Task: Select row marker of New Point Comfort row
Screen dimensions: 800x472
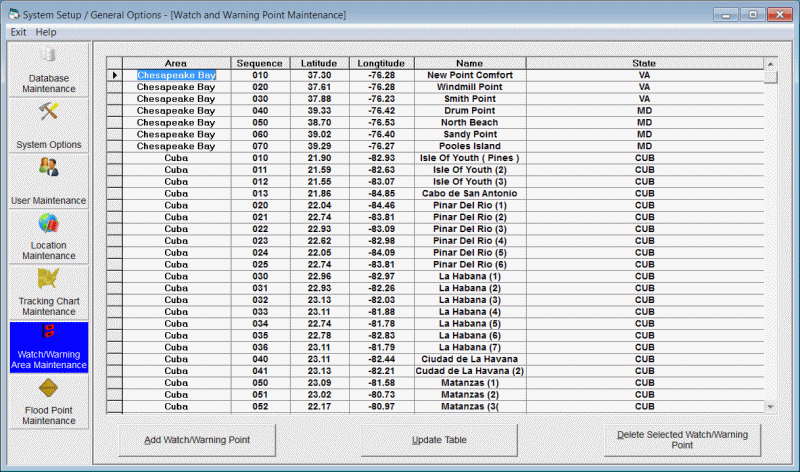Action: click(x=114, y=75)
